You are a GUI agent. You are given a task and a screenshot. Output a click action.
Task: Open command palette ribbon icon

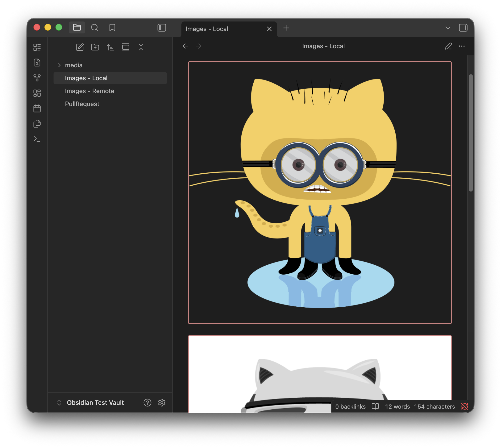click(x=37, y=139)
